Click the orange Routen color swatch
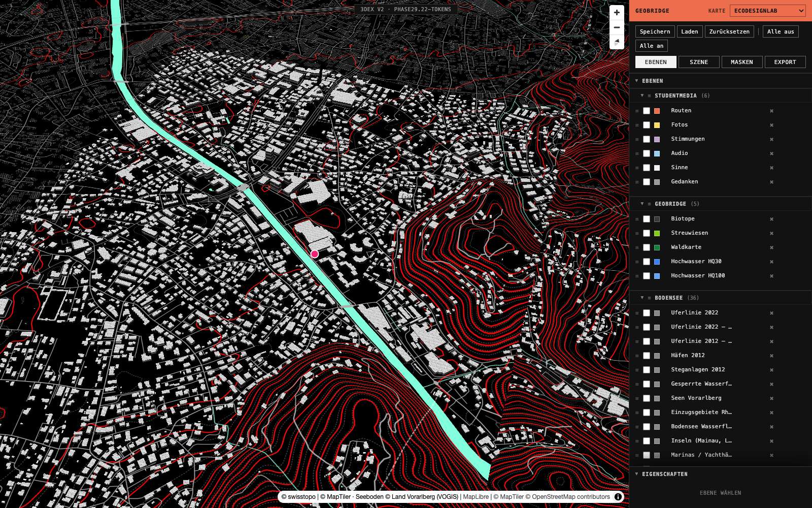 pos(657,111)
